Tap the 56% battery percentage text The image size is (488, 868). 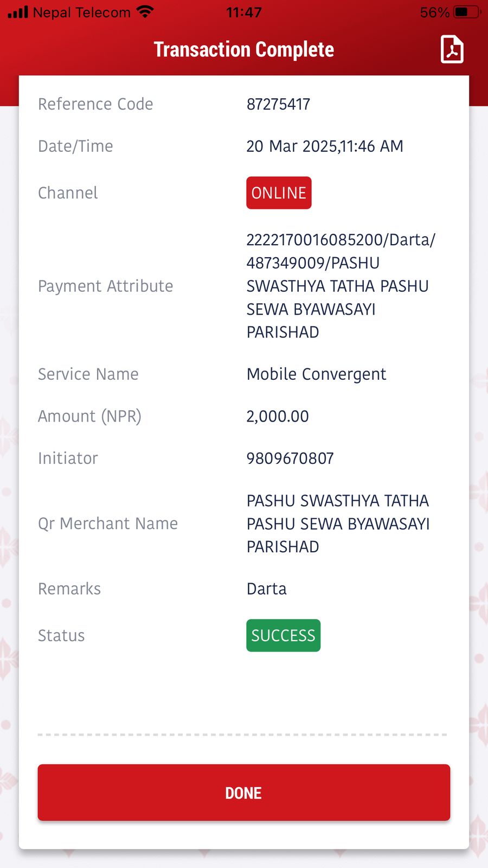[x=435, y=12]
